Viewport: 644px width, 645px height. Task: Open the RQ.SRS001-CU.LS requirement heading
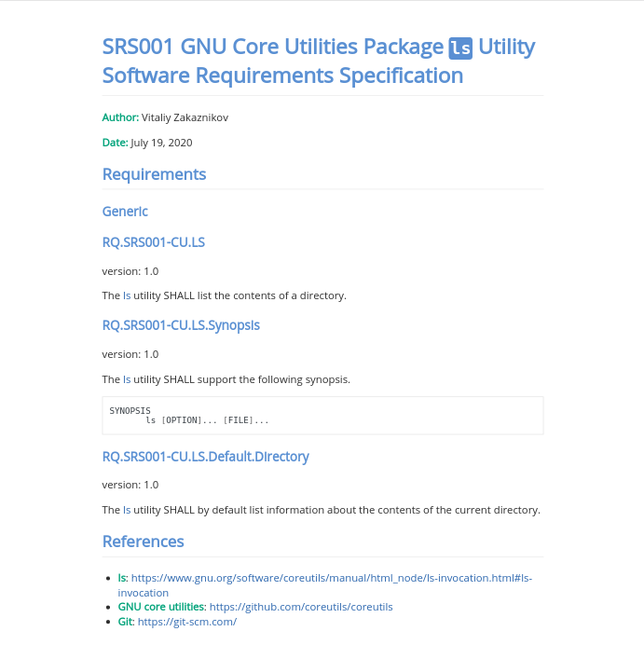(x=153, y=242)
